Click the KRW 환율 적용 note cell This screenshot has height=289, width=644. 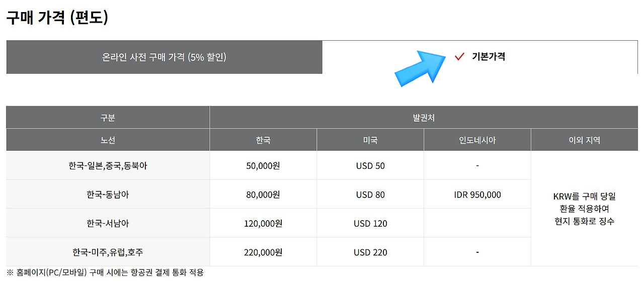coord(584,209)
